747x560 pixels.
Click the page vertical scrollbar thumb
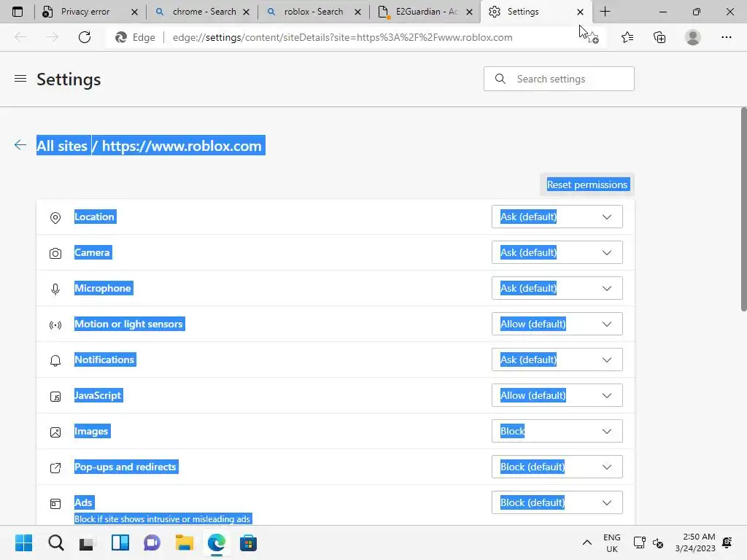click(743, 209)
